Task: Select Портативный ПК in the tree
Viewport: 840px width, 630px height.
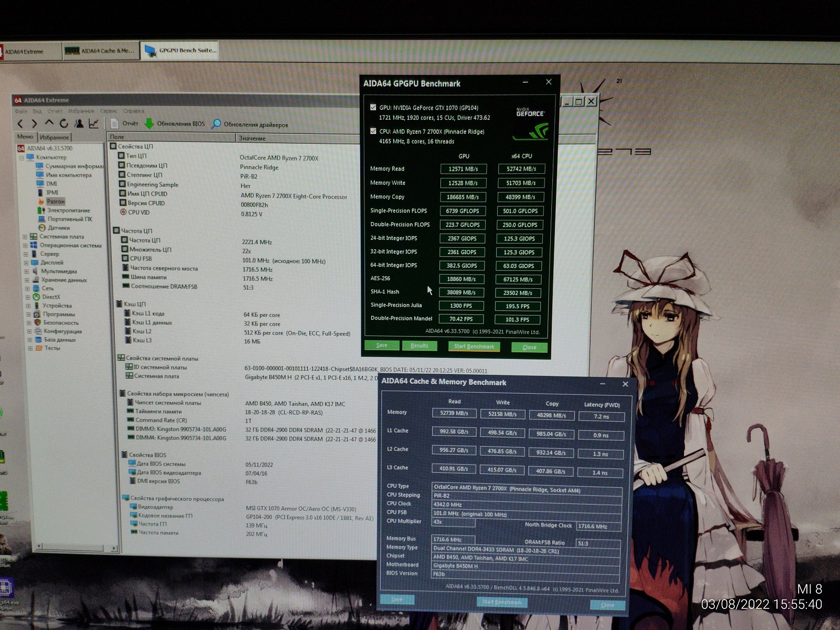Action: (x=65, y=219)
